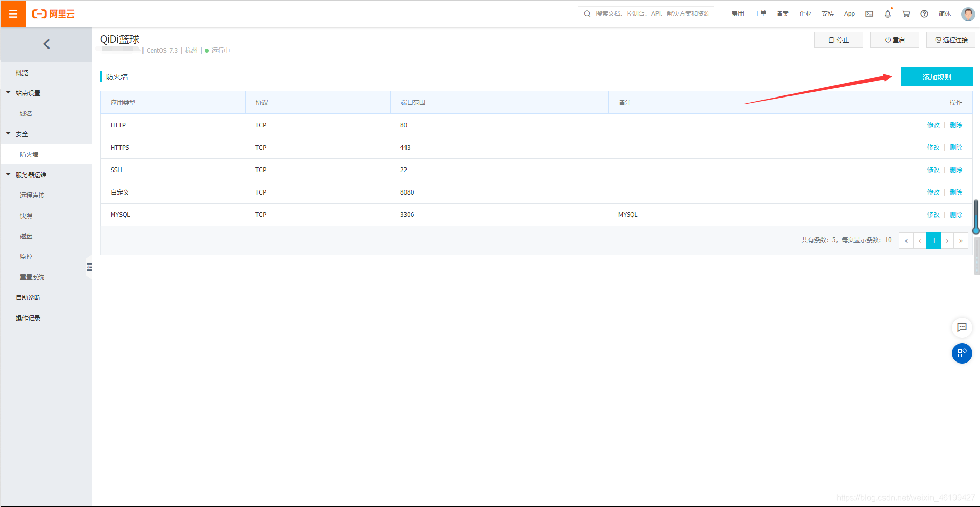Open the help question mark icon

pyautogui.click(x=924, y=14)
